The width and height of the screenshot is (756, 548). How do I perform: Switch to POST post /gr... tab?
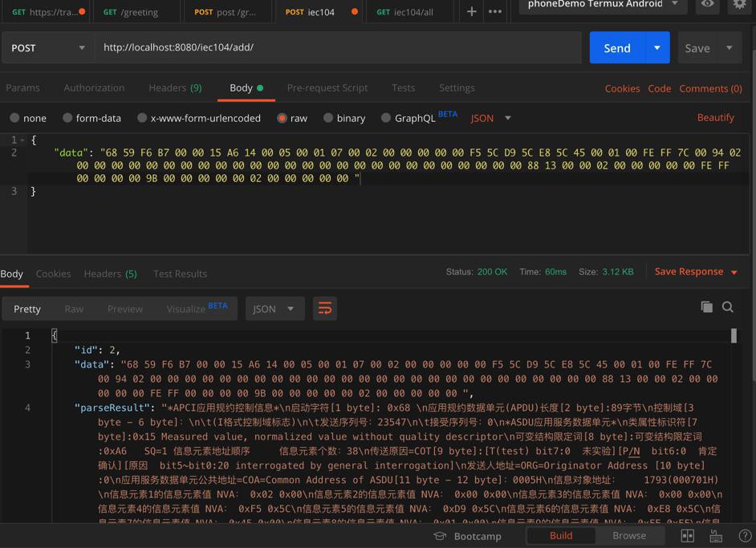click(229, 12)
